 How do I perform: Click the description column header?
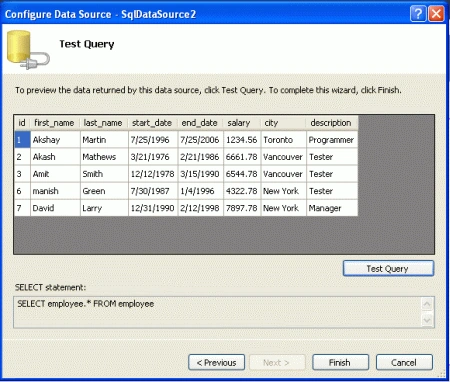coord(332,123)
